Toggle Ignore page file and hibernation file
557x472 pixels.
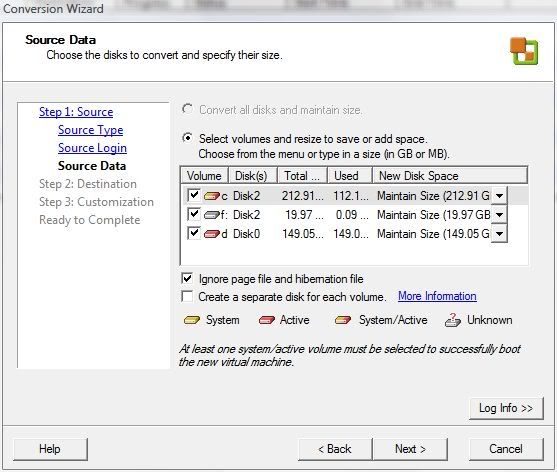point(187,279)
